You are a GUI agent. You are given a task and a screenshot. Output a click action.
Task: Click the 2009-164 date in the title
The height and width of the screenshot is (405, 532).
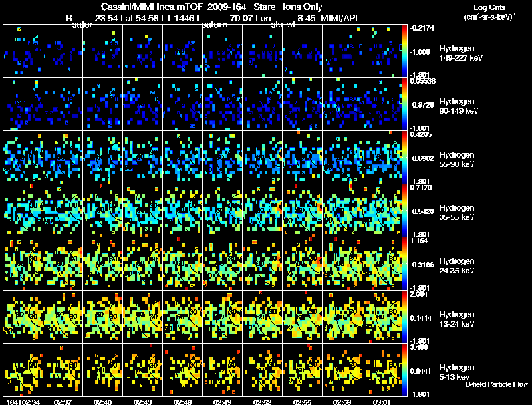click(x=227, y=7)
